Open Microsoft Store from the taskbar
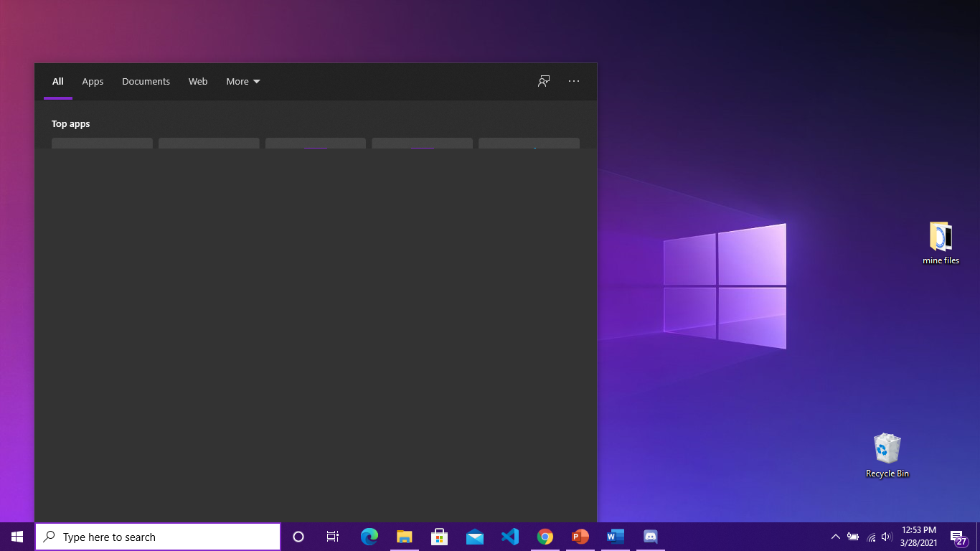The image size is (980, 551). point(440,537)
